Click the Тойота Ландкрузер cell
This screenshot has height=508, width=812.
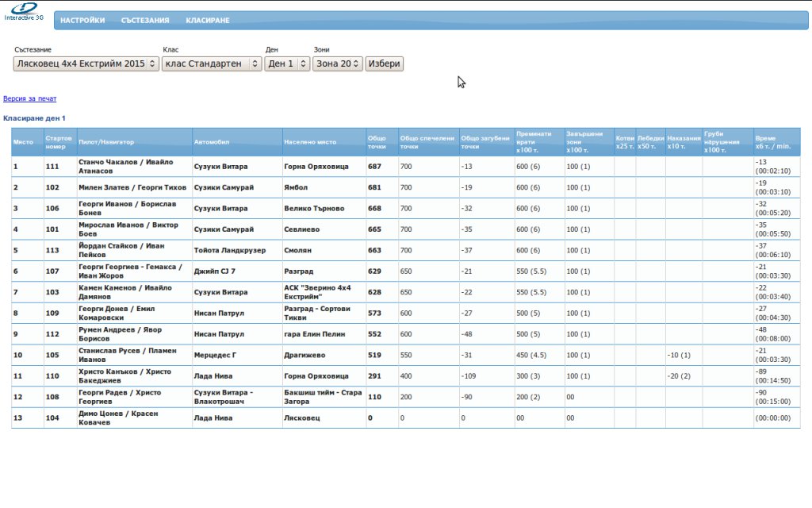pos(226,250)
